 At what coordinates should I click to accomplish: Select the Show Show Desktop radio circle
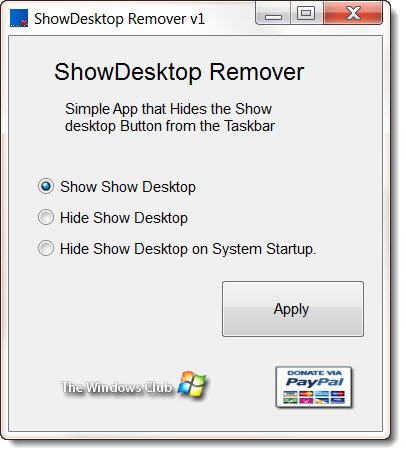[x=46, y=186]
